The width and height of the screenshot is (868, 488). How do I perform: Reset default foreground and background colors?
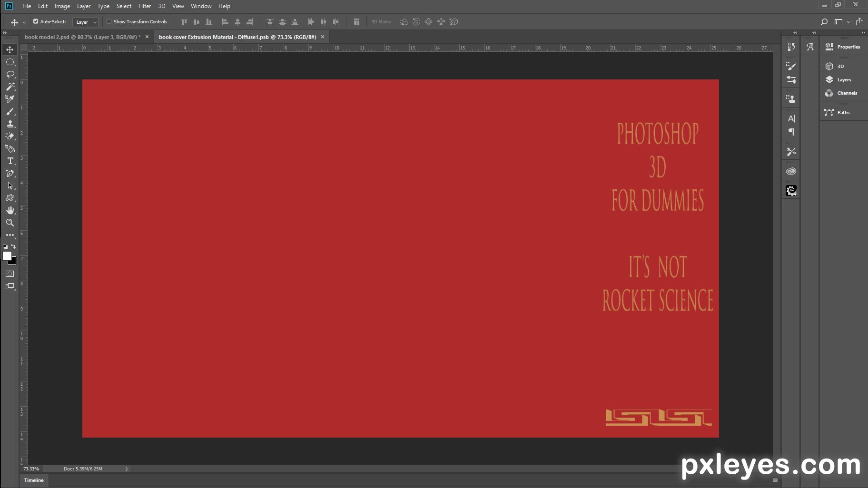click(5, 246)
